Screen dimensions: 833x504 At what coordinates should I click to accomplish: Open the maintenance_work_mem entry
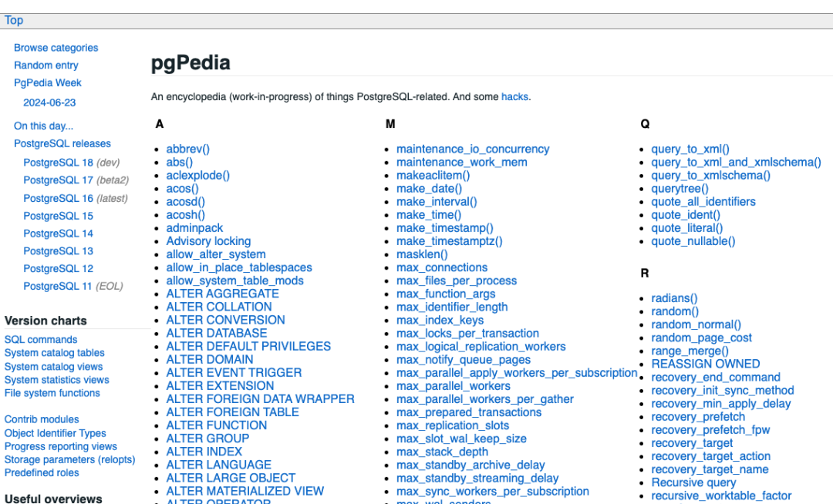[x=462, y=163]
